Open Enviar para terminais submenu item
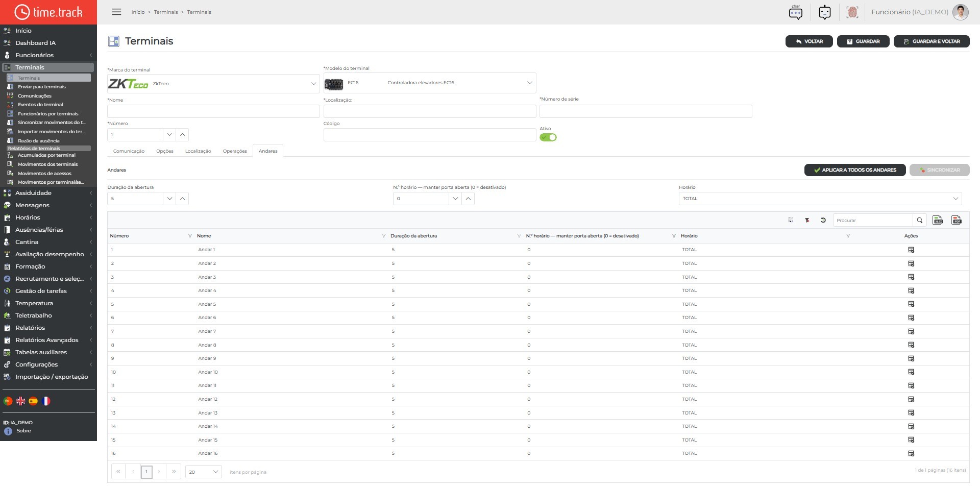The image size is (980, 488). coord(42,87)
